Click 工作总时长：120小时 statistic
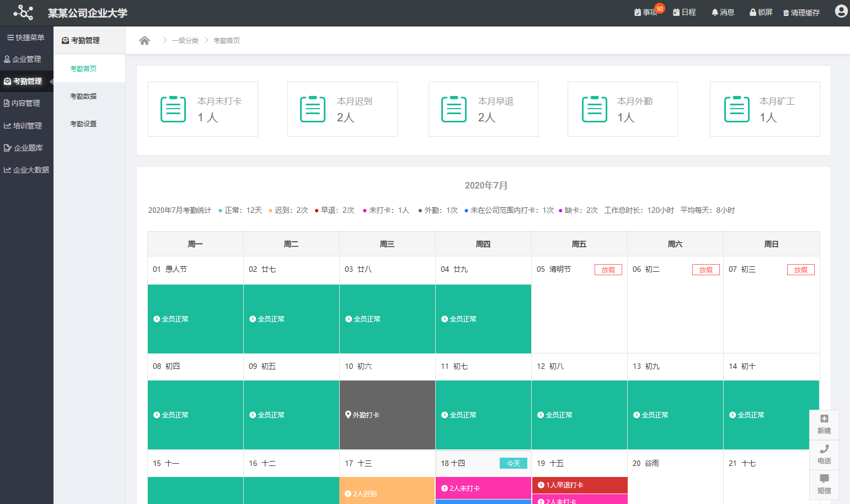This screenshot has width=850, height=504. 639,210
